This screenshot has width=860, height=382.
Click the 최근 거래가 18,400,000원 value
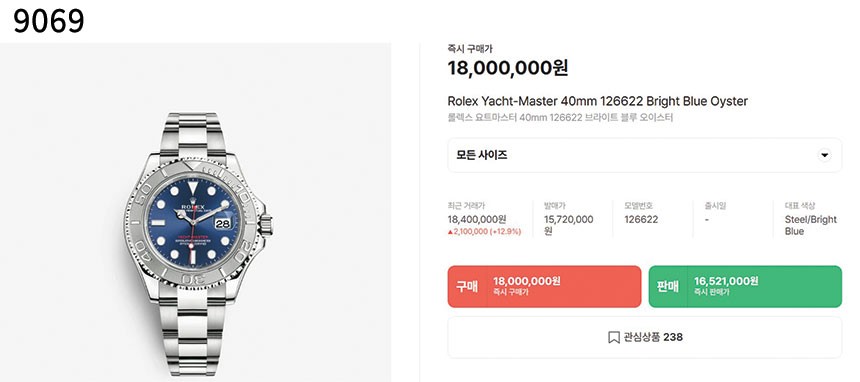tap(477, 220)
